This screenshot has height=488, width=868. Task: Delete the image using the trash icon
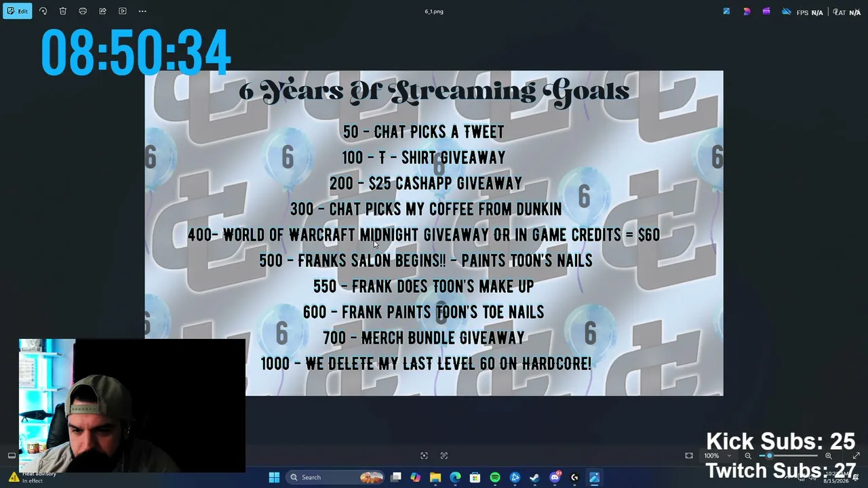point(62,11)
